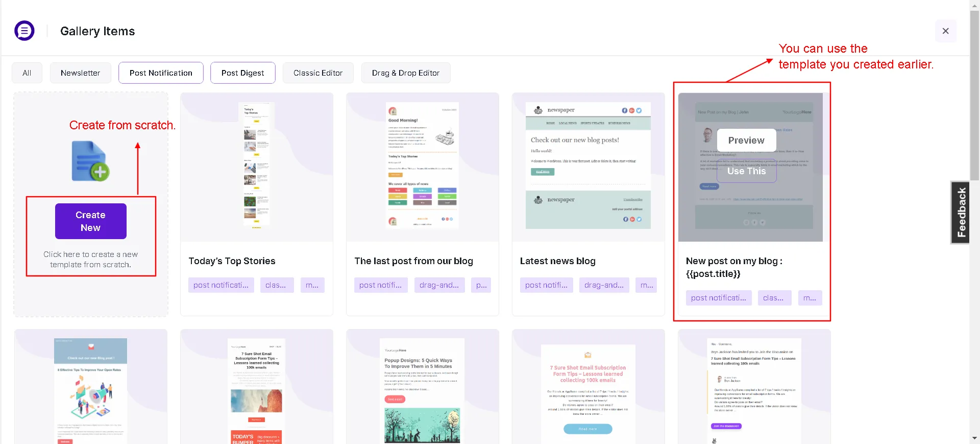Screen dimensions: 980x444
Task: Click p... tag under The last post from our blog
Action: click(481, 285)
